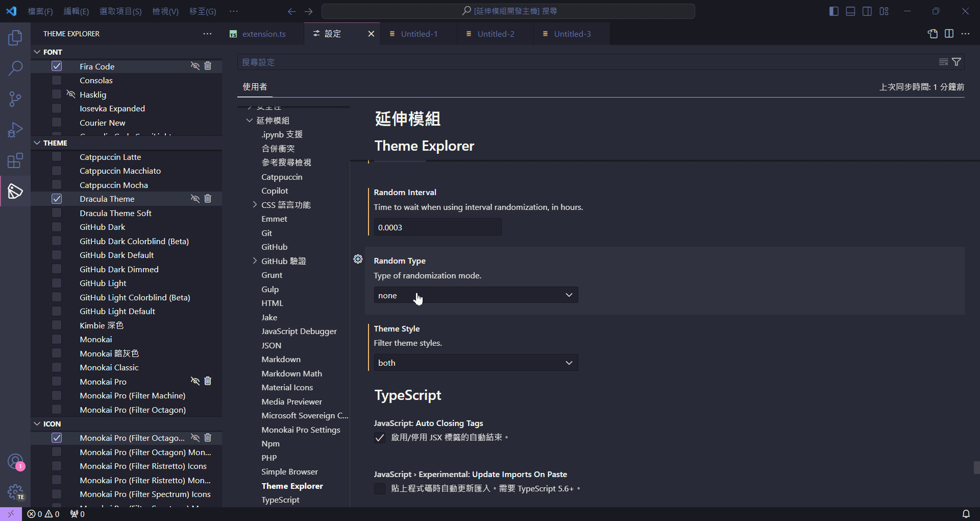Clear settings search input icon

coord(943,62)
